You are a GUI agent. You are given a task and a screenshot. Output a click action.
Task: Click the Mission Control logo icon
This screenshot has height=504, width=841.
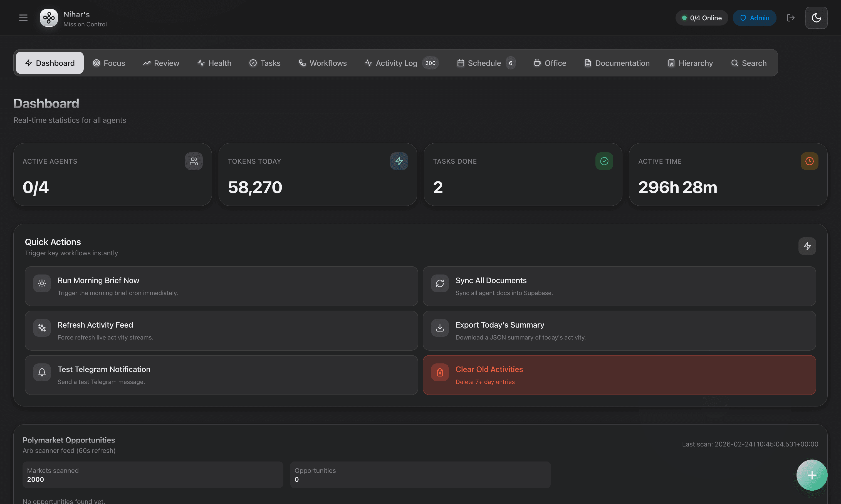coord(49,18)
